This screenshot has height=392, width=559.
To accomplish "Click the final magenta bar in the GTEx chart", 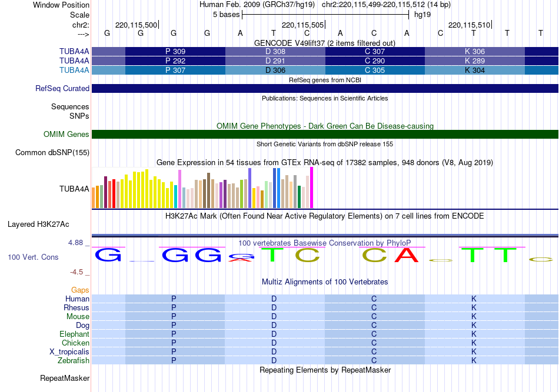I will click(x=312, y=187).
